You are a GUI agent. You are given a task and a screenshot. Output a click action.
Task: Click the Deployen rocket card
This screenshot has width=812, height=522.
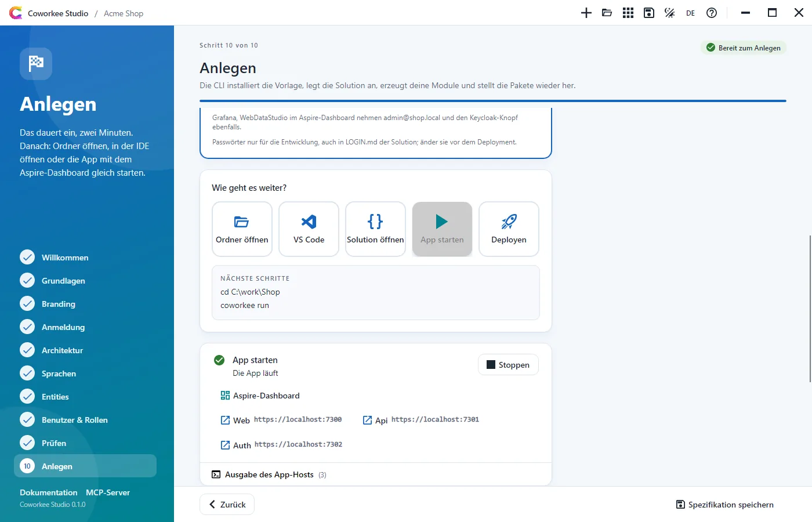coord(509,229)
